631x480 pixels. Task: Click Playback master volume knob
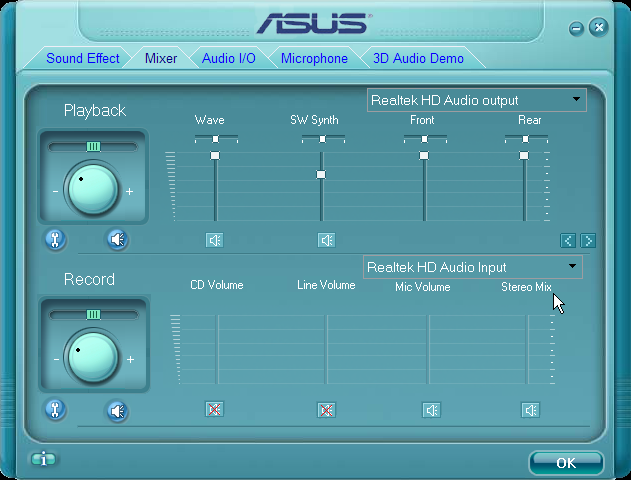pyautogui.click(x=93, y=189)
